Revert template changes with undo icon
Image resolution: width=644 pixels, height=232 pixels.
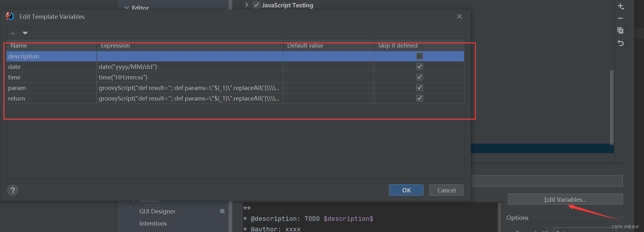[x=620, y=43]
